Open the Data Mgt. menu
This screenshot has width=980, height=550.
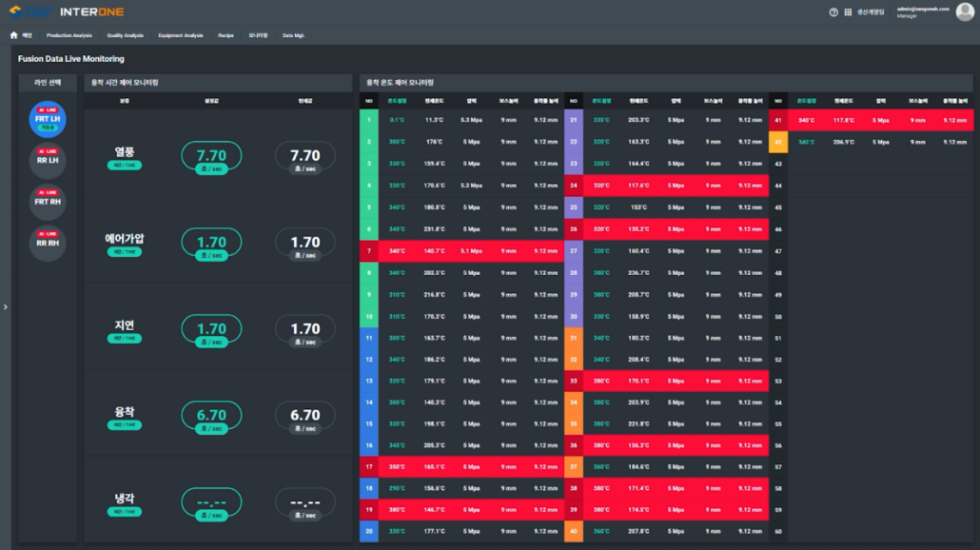293,35
